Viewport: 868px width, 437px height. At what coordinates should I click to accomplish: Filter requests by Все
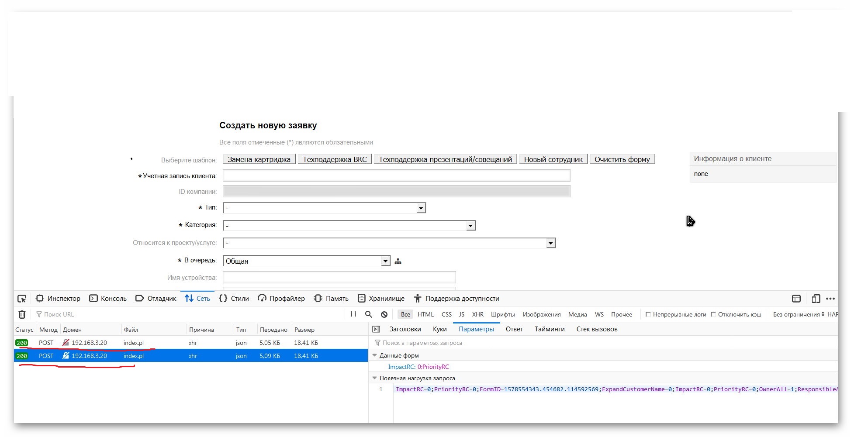pyautogui.click(x=405, y=314)
